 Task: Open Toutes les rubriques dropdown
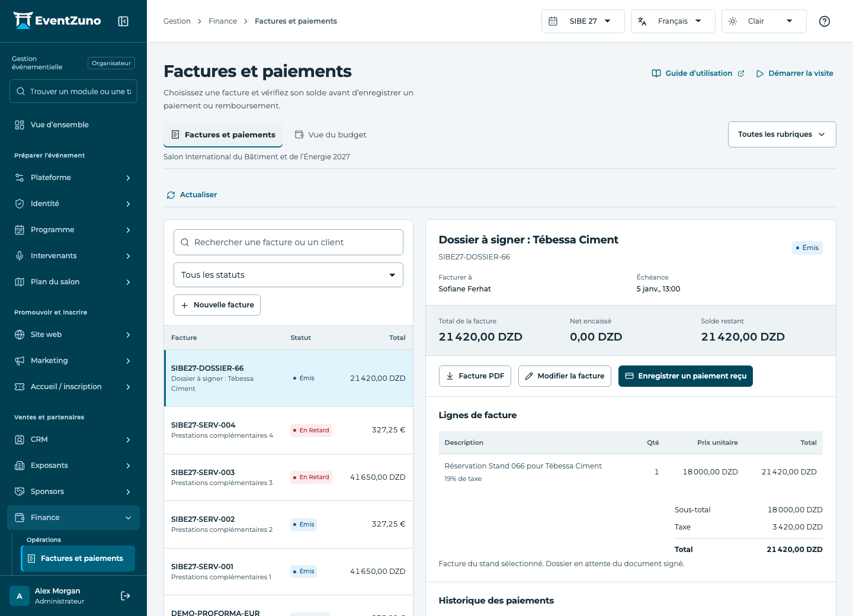(x=782, y=134)
